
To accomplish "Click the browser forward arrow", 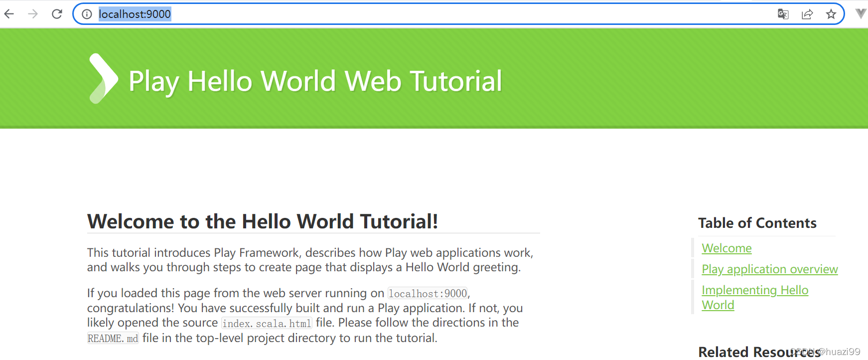I will click(x=33, y=14).
